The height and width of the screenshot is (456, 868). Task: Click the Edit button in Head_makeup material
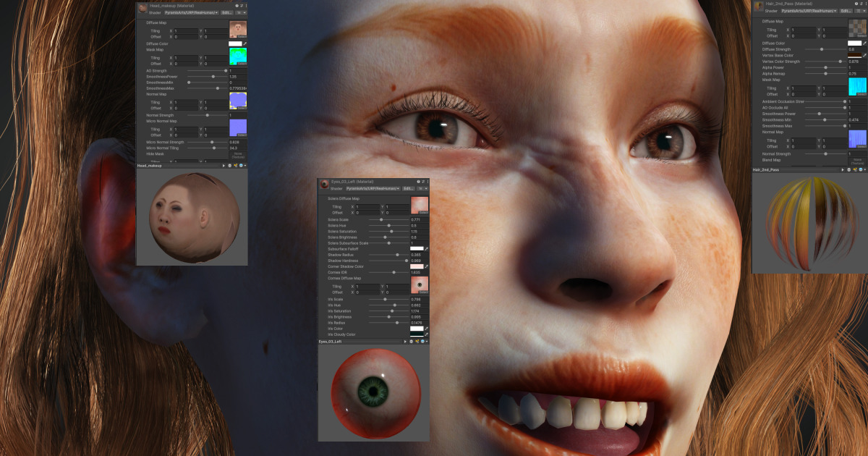tap(226, 12)
